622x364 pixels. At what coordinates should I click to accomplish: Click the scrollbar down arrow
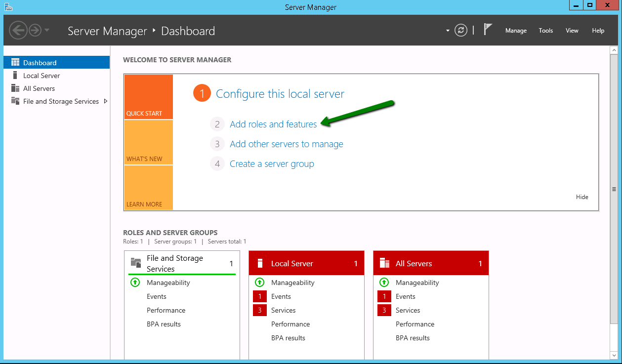point(614,355)
